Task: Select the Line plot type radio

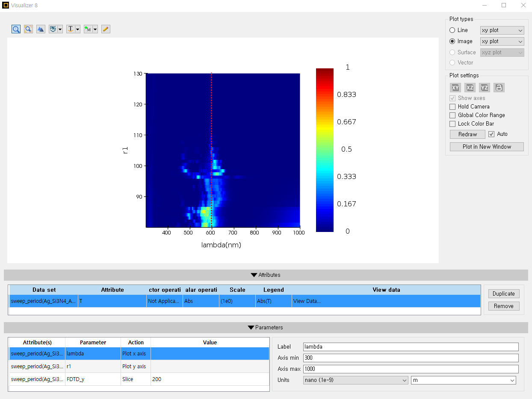Action: click(452, 30)
